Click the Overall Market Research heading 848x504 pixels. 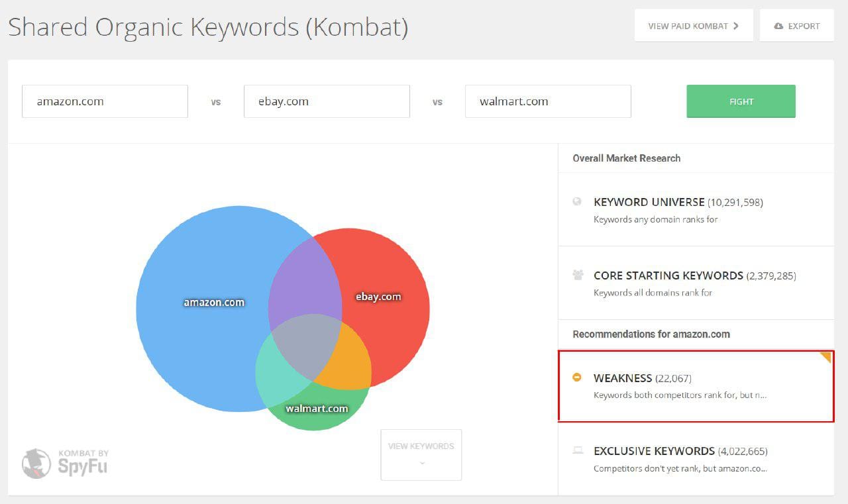pyautogui.click(x=626, y=158)
